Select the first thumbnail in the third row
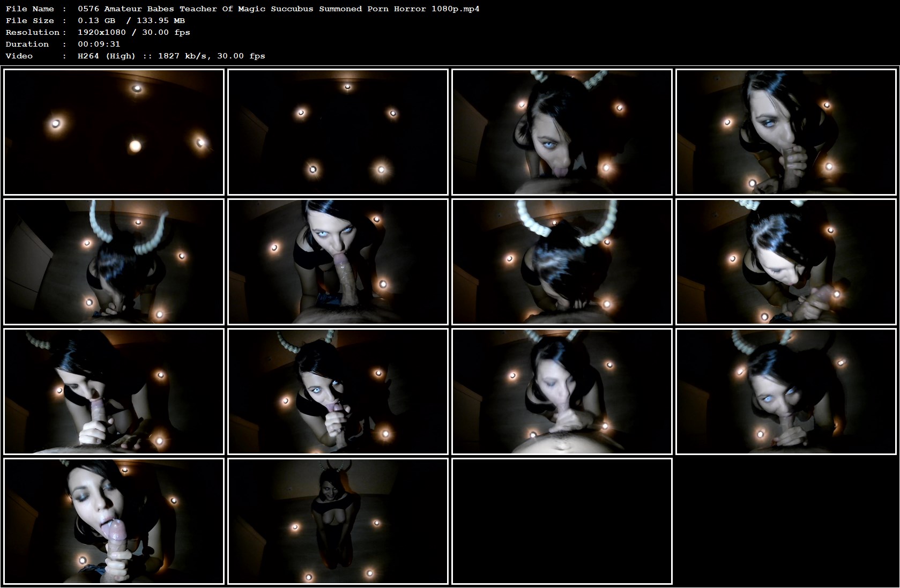The height and width of the screenshot is (588, 900). click(x=114, y=392)
